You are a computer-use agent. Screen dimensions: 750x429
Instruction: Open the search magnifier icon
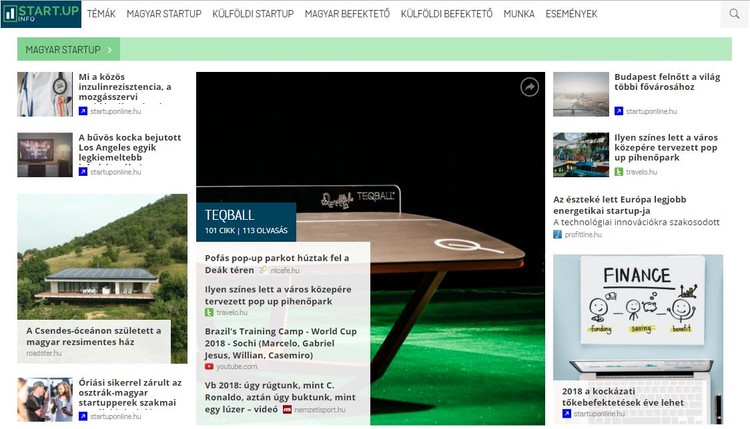pyautogui.click(x=734, y=14)
